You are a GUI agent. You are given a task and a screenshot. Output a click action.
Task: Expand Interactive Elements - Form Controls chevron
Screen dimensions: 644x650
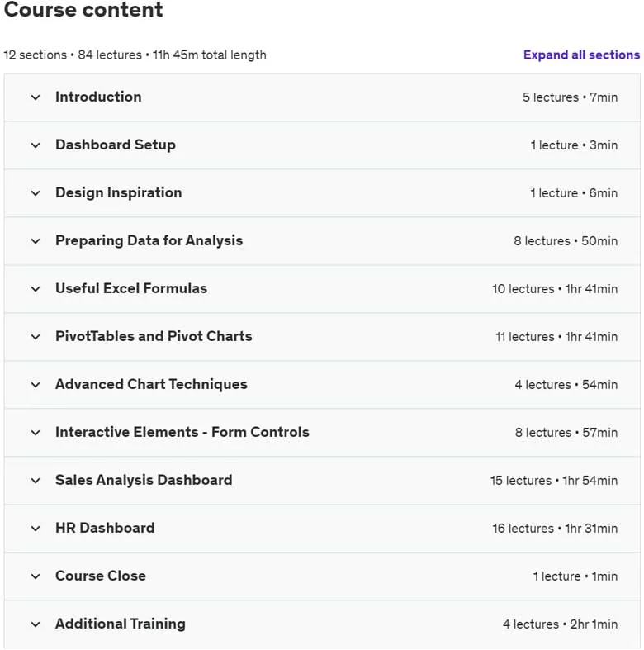tap(36, 433)
